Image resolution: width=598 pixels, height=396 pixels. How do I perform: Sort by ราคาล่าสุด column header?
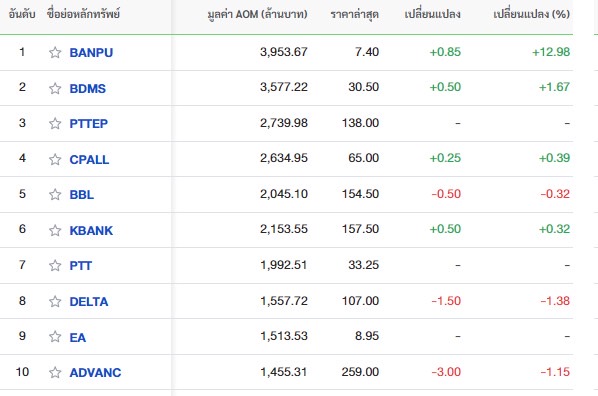point(355,14)
